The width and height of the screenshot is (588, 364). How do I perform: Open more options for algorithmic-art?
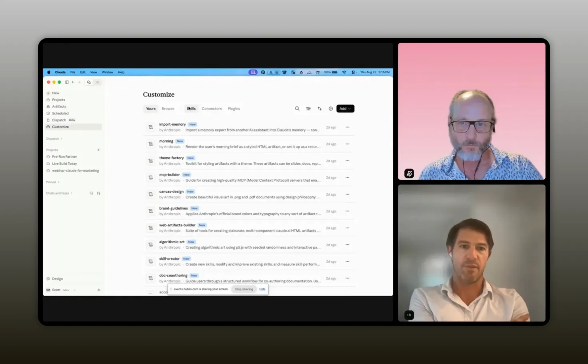pyautogui.click(x=348, y=245)
